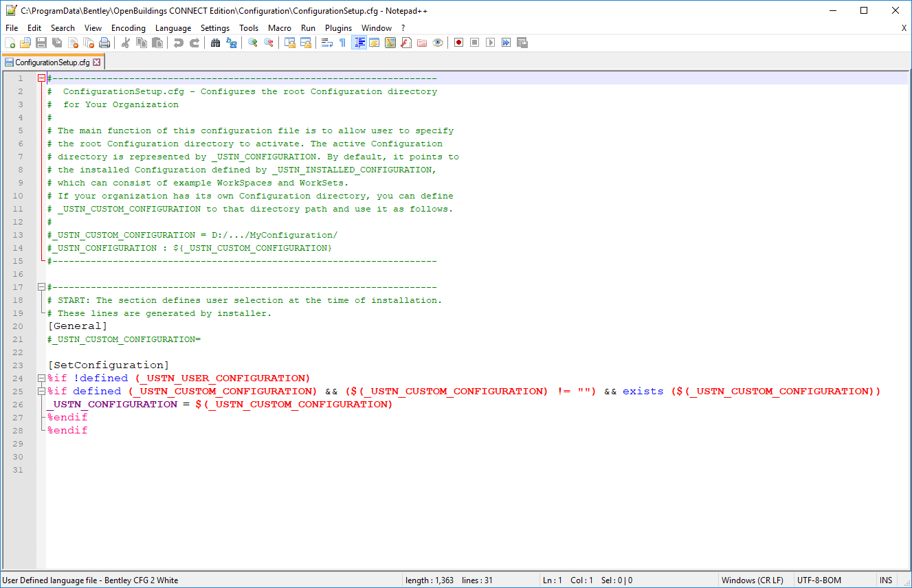
Task: Open the Encoding menu
Action: click(129, 28)
